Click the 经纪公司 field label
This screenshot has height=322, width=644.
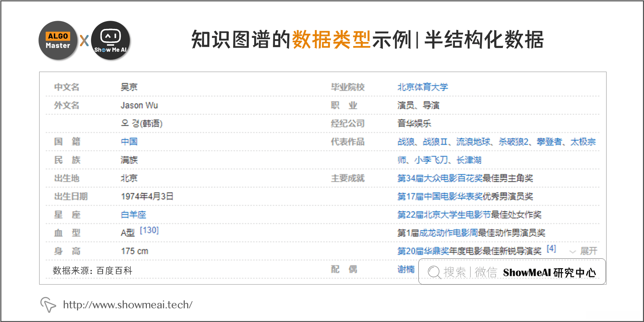348,123
